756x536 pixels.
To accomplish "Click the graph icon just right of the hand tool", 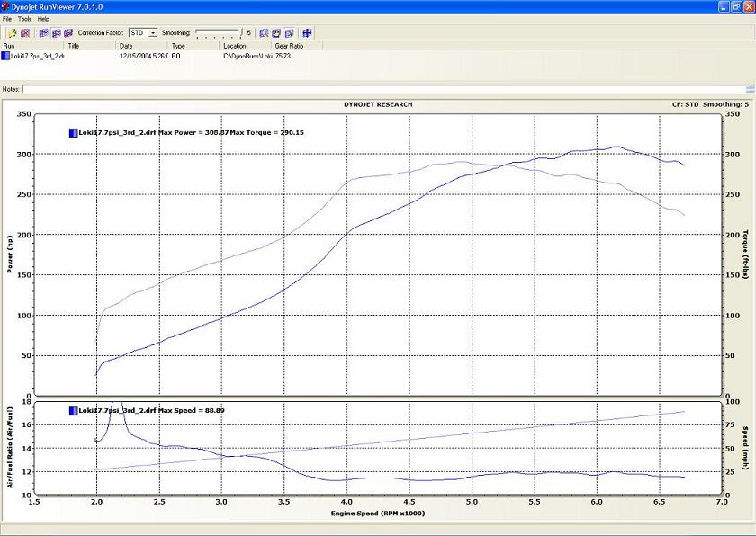I will point(290,32).
